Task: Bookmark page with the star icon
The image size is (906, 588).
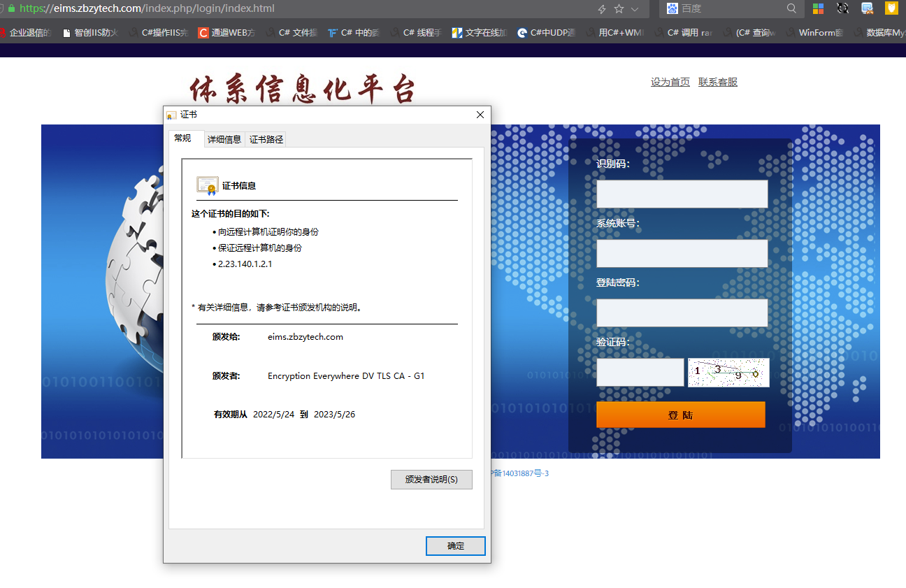Action: pos(619,9)
